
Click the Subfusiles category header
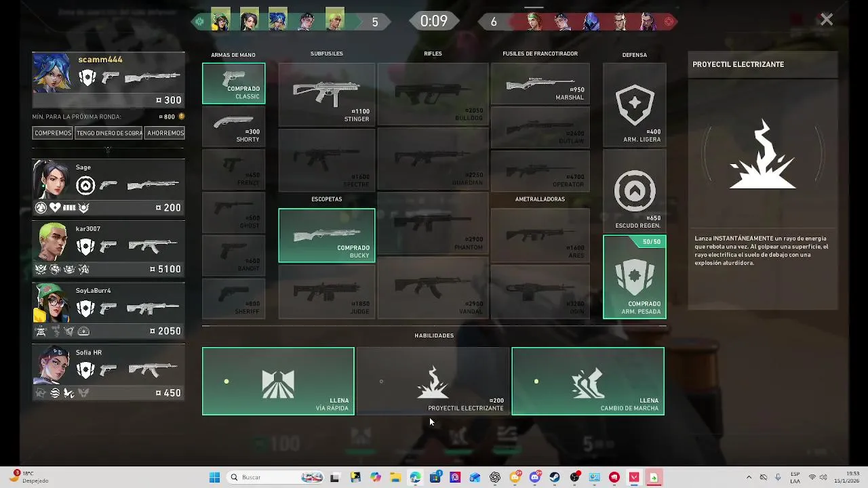pos(326,54)
